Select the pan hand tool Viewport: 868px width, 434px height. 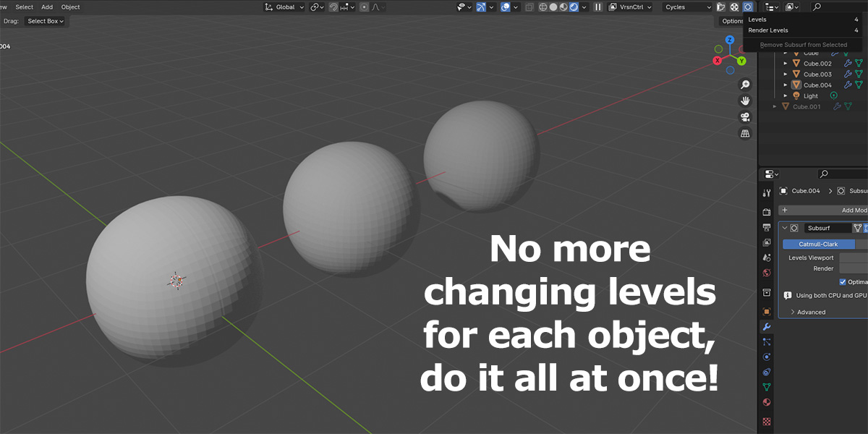pyautogui.click(x=745, y=101)
